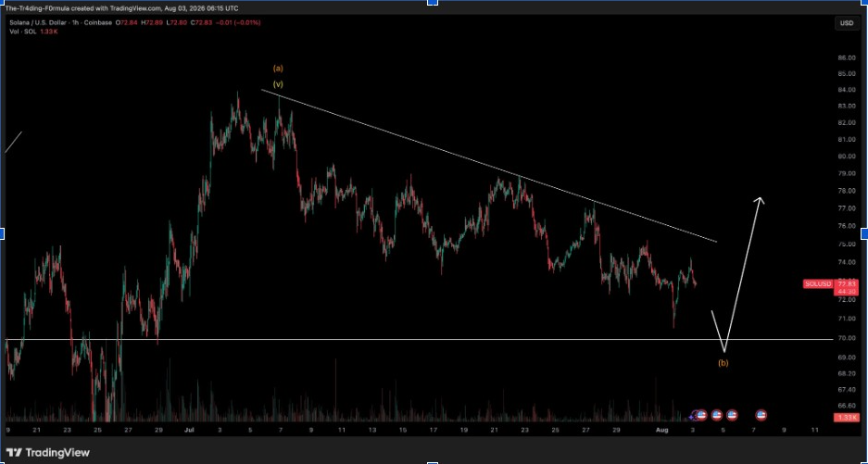Click the 78.00 price axis label
The width and height of the screenshot is (868, 464).
click(x=848, y=191)
